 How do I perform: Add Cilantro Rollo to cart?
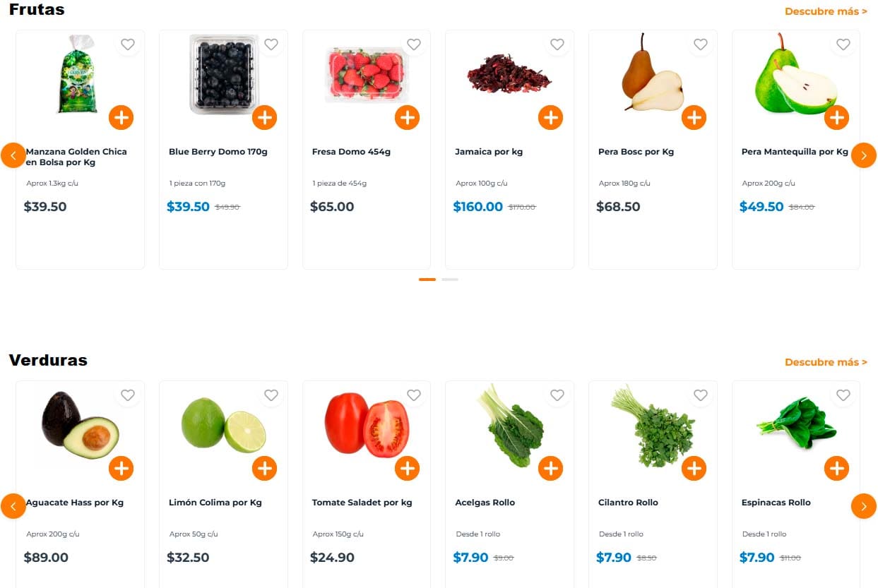pos(694,468)
